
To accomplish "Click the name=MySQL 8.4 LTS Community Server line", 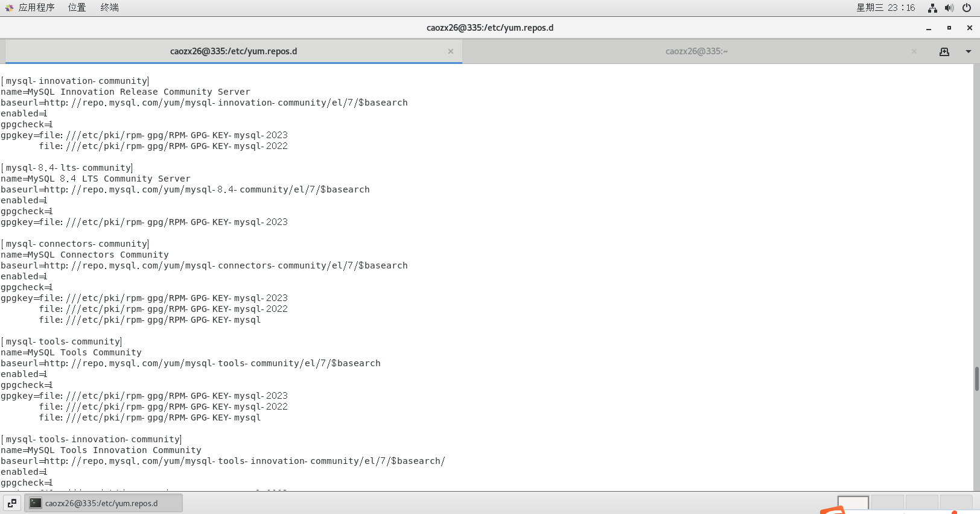I will pyautogui.click(x=95, y=179).
